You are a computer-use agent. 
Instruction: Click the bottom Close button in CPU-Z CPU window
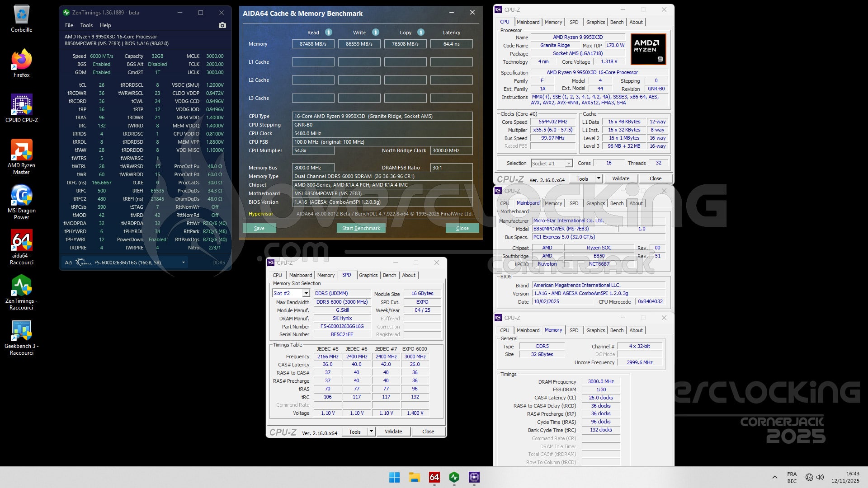(x=656, y=178)
